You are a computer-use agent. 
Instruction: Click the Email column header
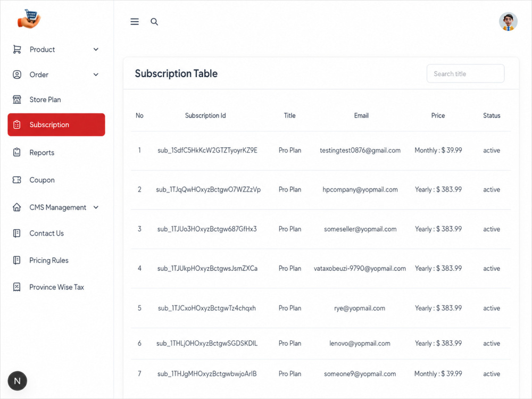coord(361,115)
